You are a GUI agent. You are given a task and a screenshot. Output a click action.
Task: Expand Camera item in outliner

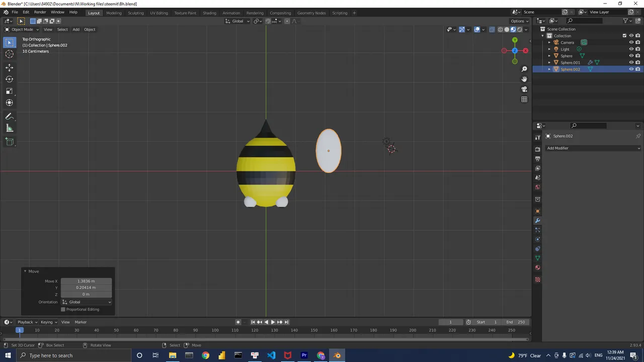click(549, 42)
